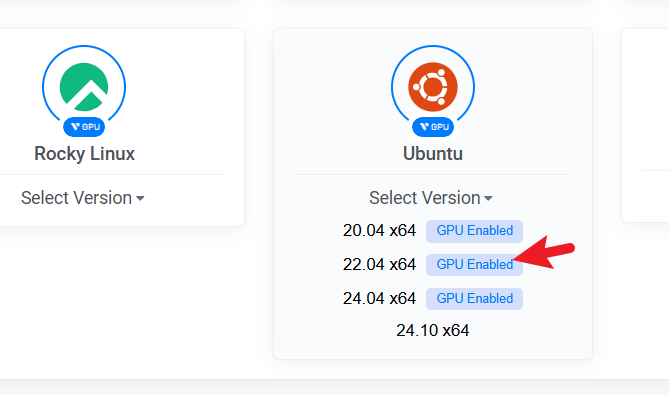
Task: Click the GPU badge under Ubuntu logo
Action: pos(433,127)
